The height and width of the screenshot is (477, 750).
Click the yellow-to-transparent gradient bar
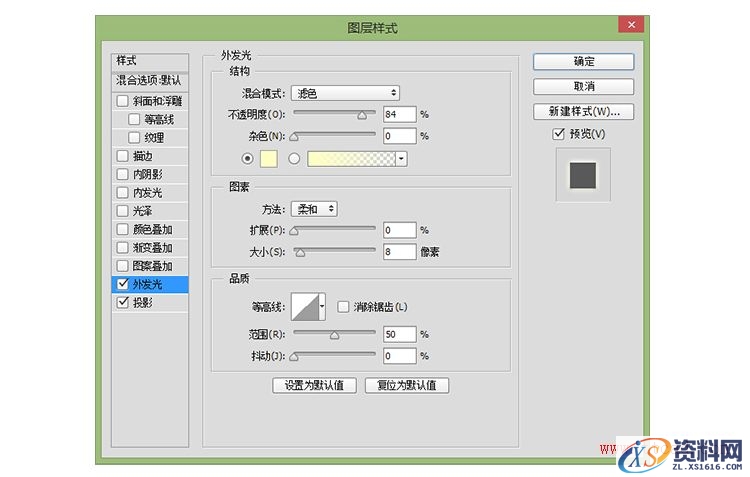[x=352, y=159]
